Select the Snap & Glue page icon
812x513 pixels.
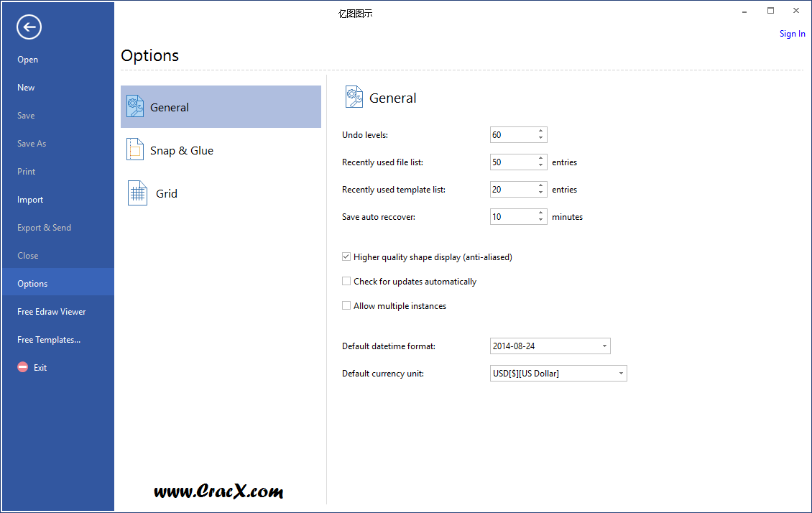click(135, 149)
